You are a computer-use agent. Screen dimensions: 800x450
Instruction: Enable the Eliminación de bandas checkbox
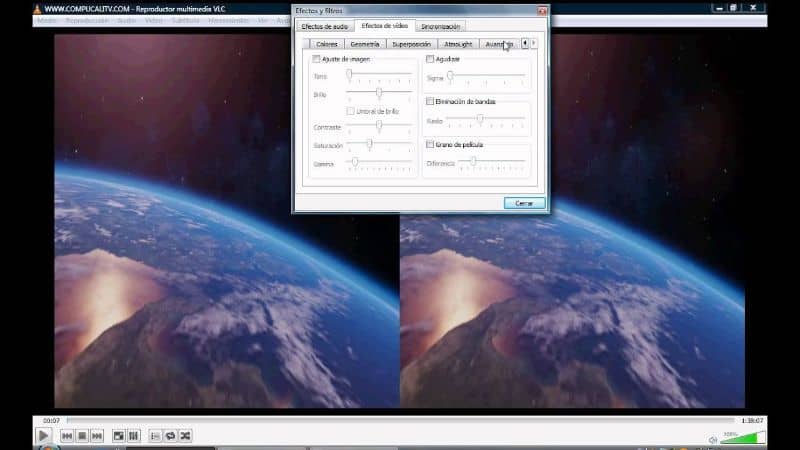[430, 102]
